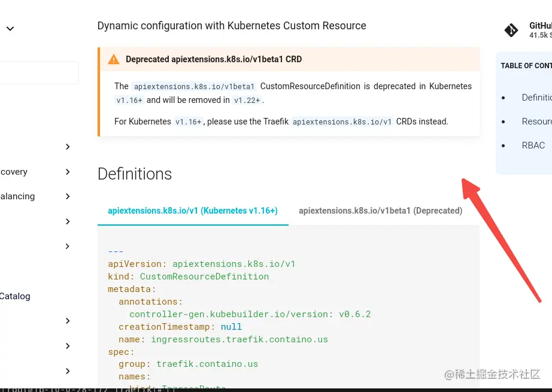Expand the second sidebar chevron below Catalog

68,347
